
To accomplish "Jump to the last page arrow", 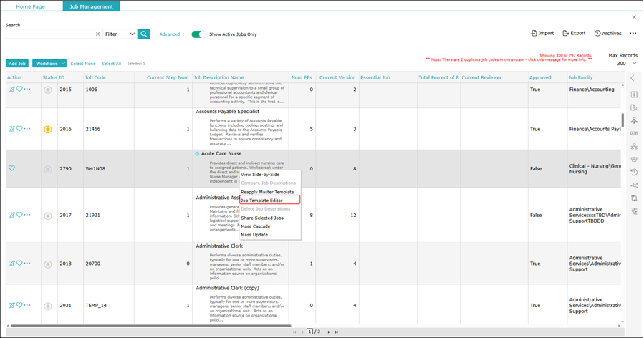I will click(337, 332).
